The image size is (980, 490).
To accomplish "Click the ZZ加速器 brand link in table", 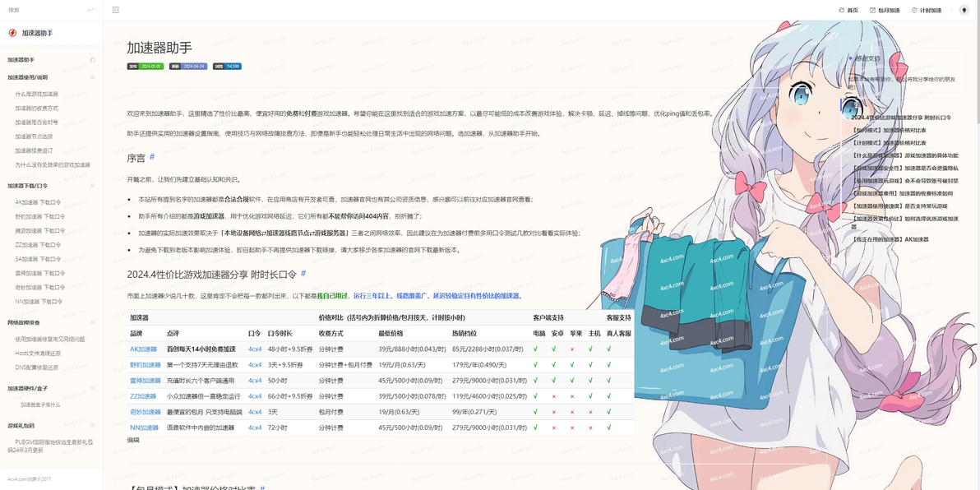I will click(143, 396).
